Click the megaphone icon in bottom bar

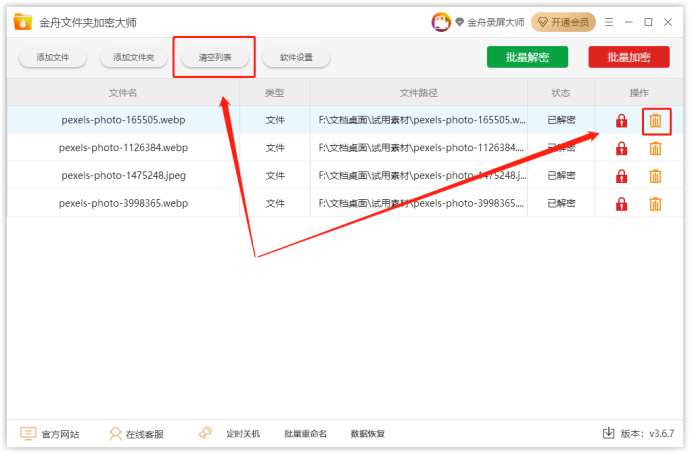coord(206,432)
